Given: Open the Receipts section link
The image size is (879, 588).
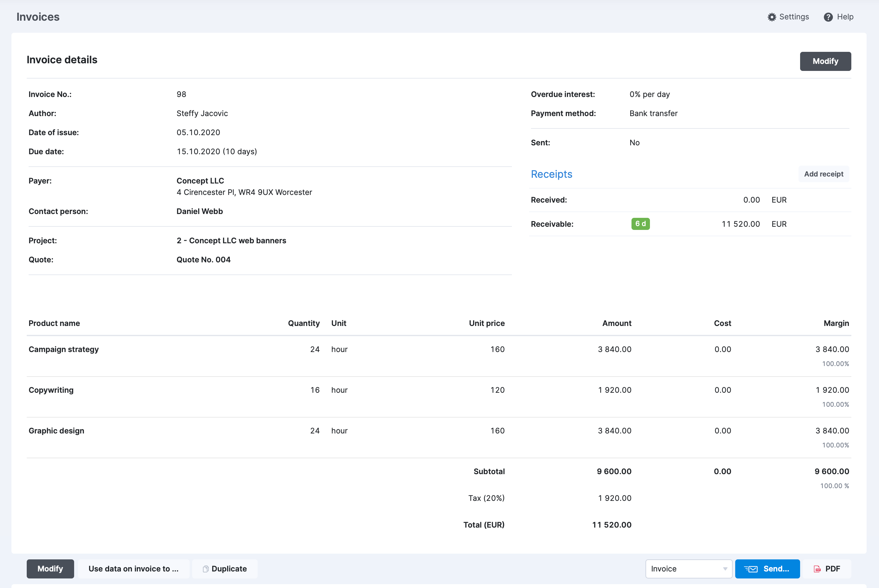Looking at the screenshot, I should click(x=551, y=174).
